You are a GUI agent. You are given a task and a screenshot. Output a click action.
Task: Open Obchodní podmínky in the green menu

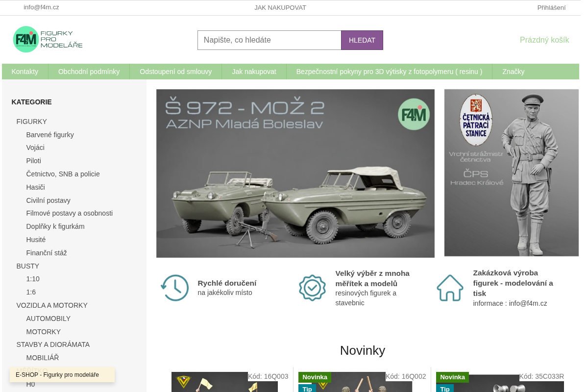[89, 72]
